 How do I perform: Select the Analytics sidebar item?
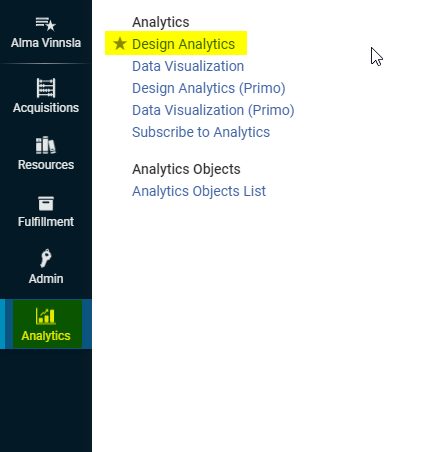pyautogui.click(x=46, y=324)
